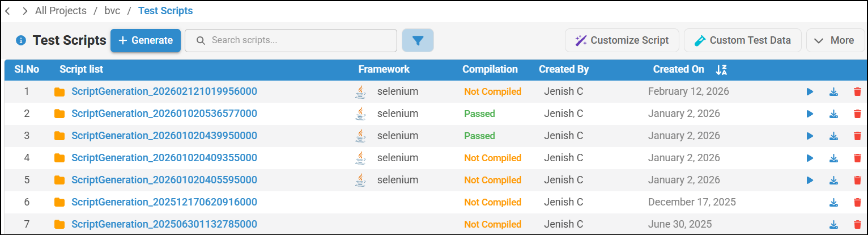This screenshot has height=235, width=868.
Task: Click the filter funnel icon button
Action: coord(418,40)
